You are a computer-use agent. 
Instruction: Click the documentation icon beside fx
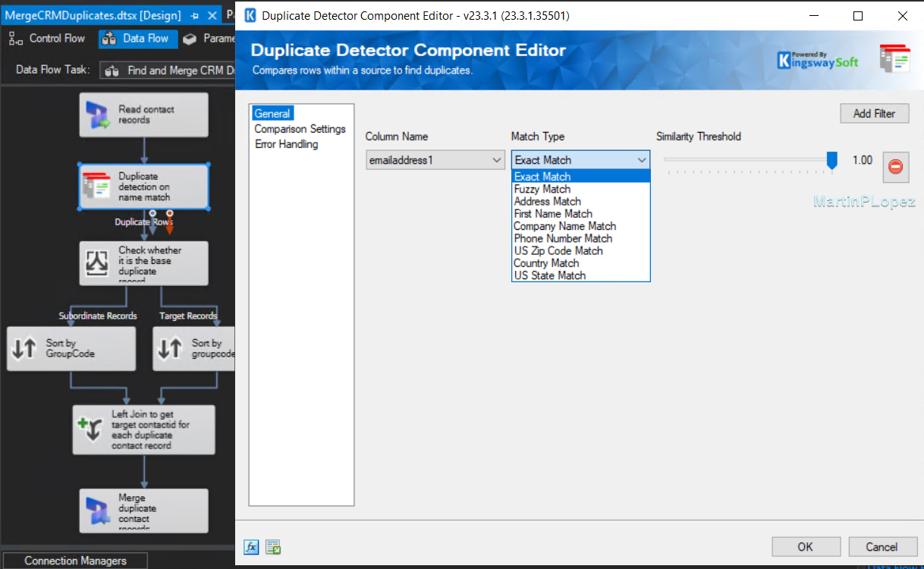pos(274,547)
